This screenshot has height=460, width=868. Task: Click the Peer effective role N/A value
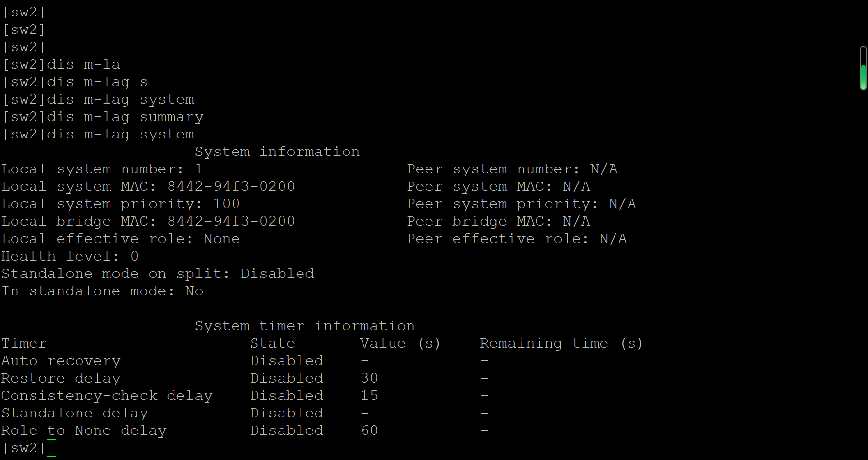coord(613,239)
